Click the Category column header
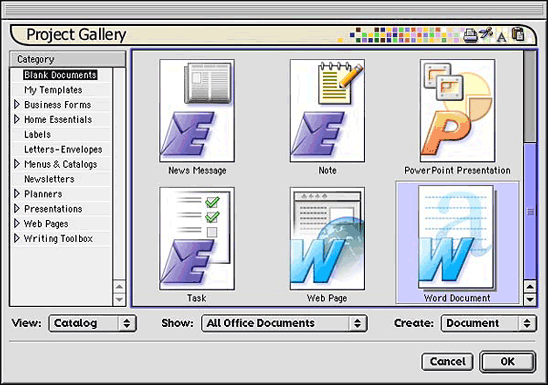 67,59
